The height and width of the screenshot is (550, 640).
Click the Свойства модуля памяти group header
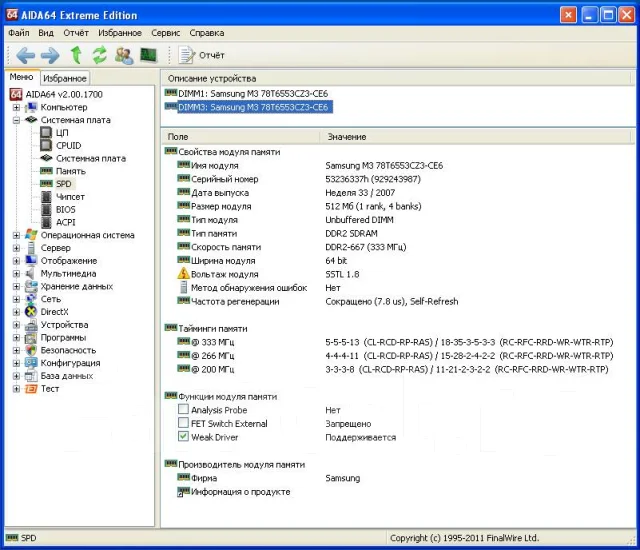point(222,152)
